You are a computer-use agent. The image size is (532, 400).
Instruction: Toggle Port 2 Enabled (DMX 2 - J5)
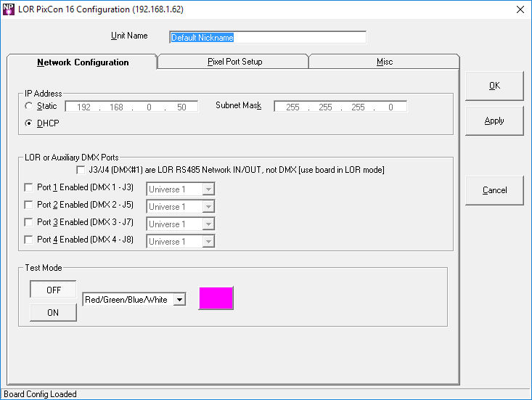29,205
